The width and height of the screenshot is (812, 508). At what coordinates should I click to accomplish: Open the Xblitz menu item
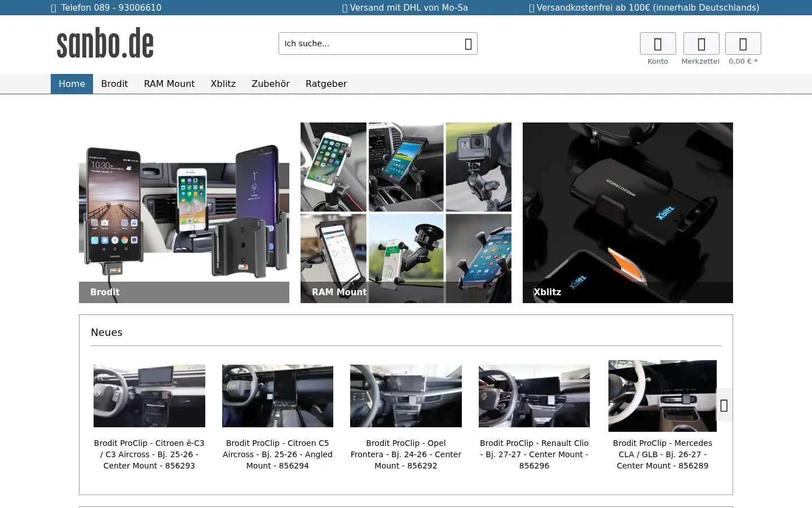click(x=223, y=84)
